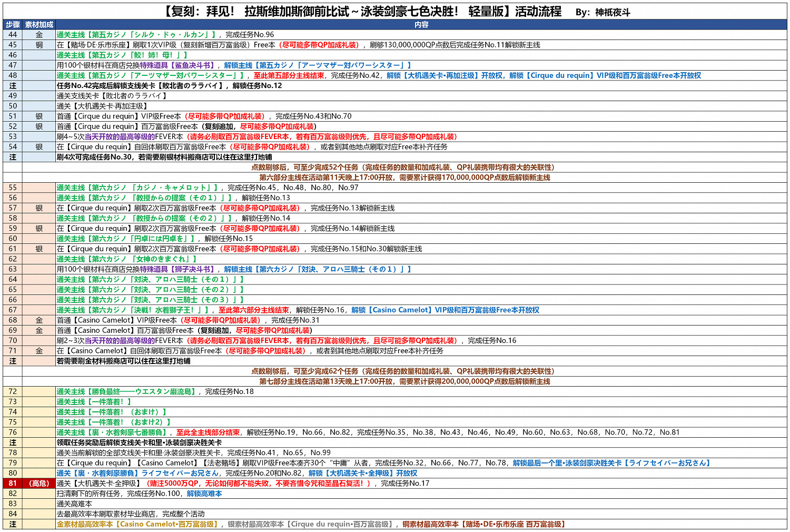Click the author name 神祇夜斗

click(613, 13)
